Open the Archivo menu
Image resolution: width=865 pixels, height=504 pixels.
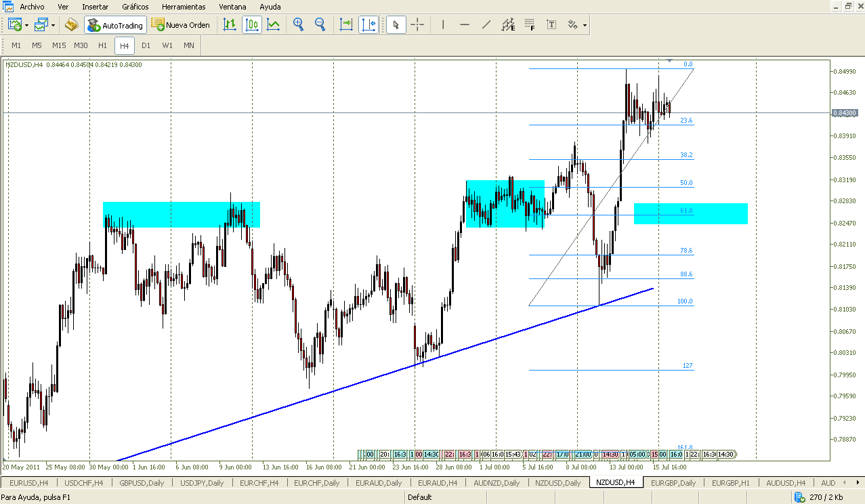[32, 6]
